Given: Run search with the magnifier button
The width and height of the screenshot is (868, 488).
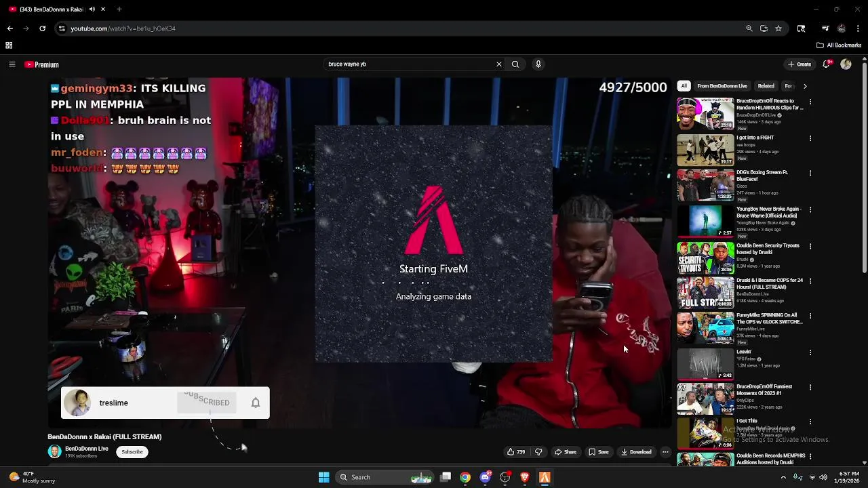Looking at the screenshot, I should 515,64.
